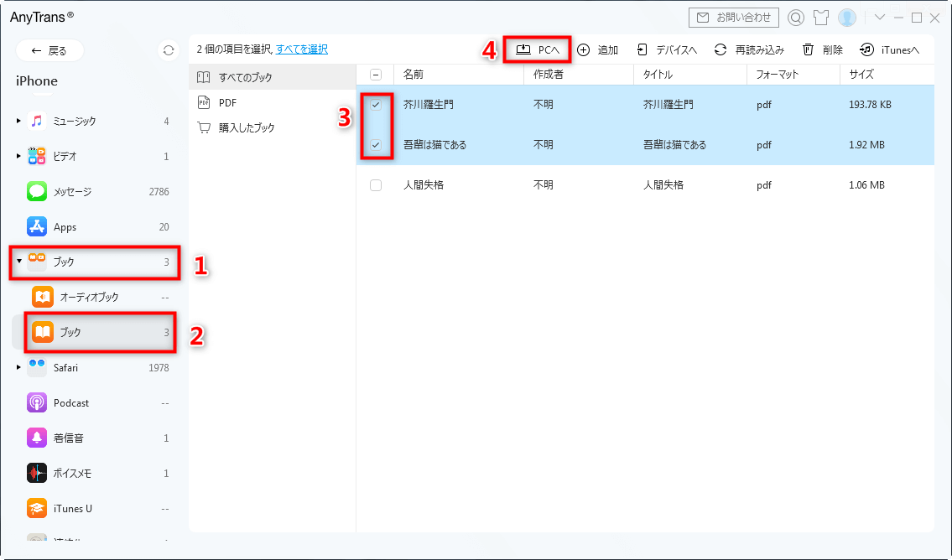
Task: Open the title bar dropdown chevron
Action: (879, 18)
